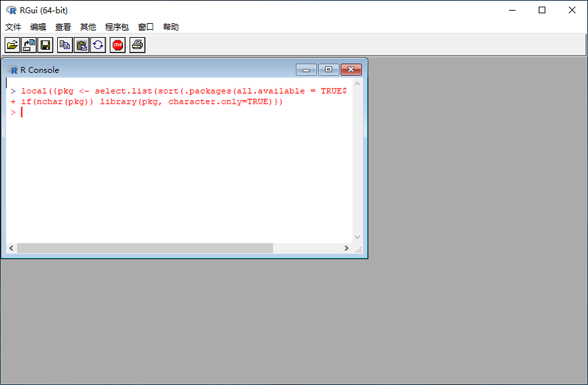The height and width of the screenshot is (385, 588).
Task: Maximize the R Console subwindow
Action: coord(328,70)
